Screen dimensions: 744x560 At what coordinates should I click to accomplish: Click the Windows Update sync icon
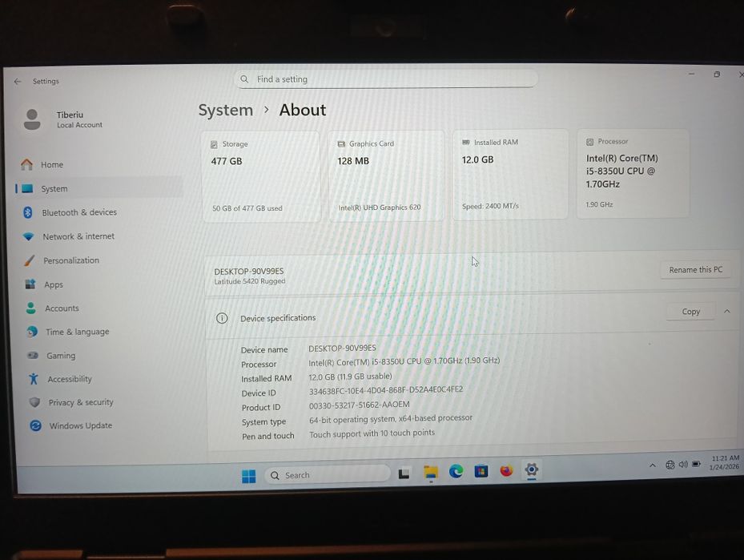[x=35, y=425]
